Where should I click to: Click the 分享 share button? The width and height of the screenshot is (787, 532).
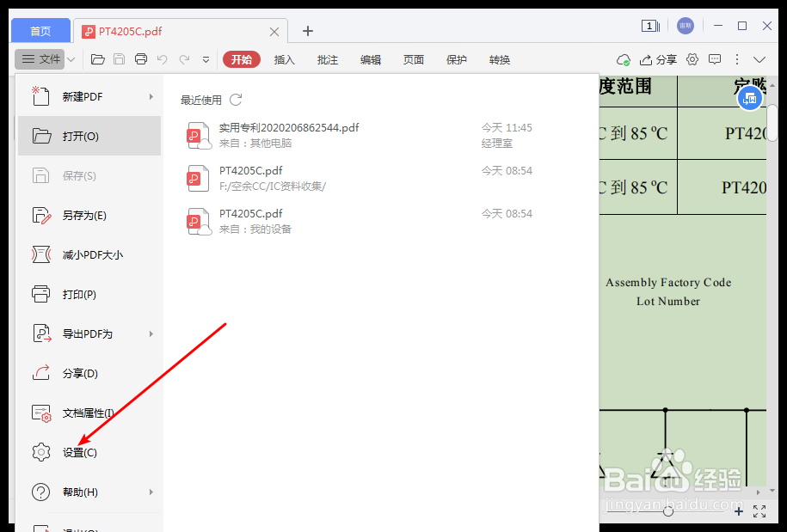click(658, 59)
